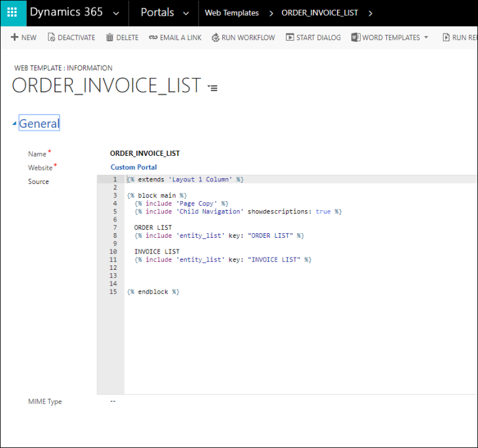Click the DEACTIVATE command label
Viewport: 478px width, 448px height.
(x=77, y=37)
